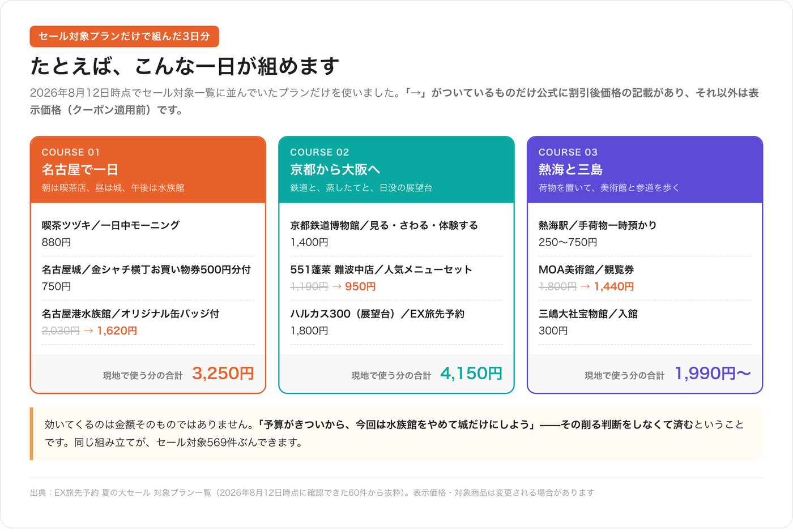Click the source footnote 出典：EX旅先予約 夏の大セール
The image size is (793, 532).
point(312,493)
